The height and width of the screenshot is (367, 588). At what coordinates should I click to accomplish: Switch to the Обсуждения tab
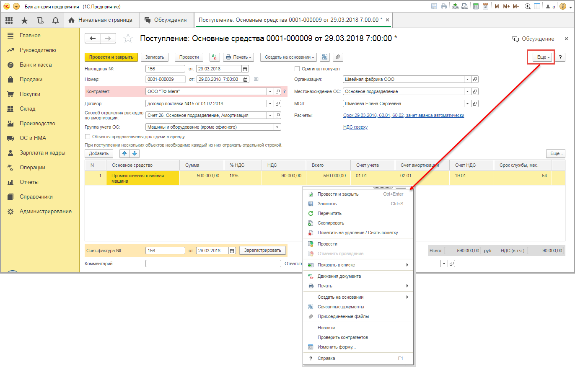coord(166,20)
